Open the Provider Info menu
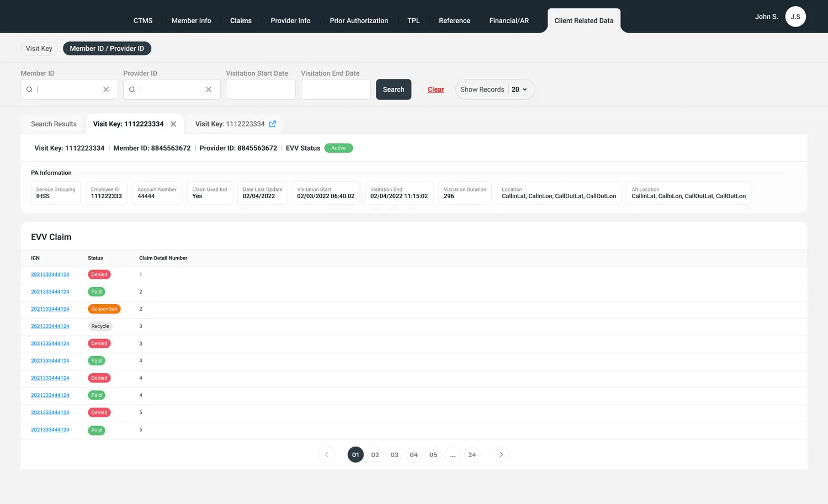The height and width of the screenshot is (504, 828). coord(290,20)
